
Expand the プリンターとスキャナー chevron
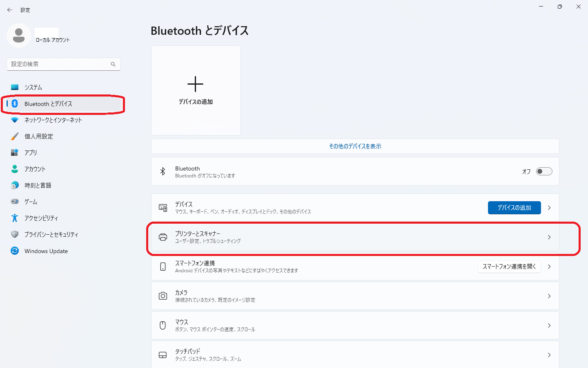[x=549, y=237]
